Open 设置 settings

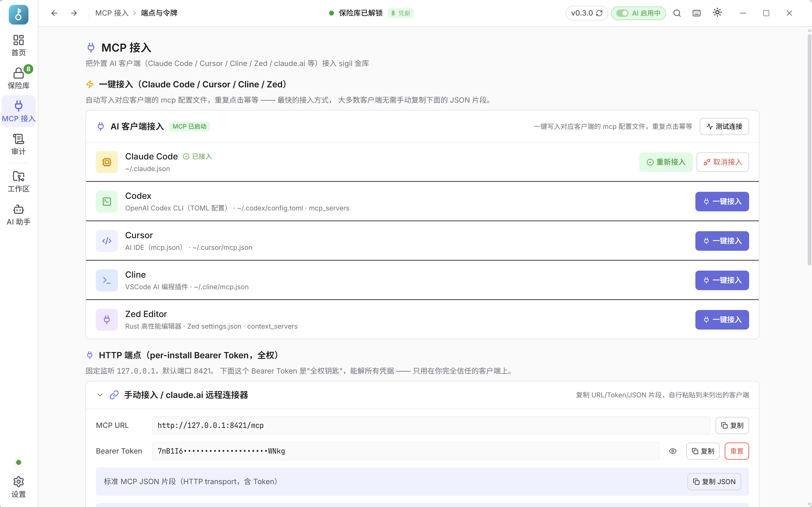(x=18, y=487)
